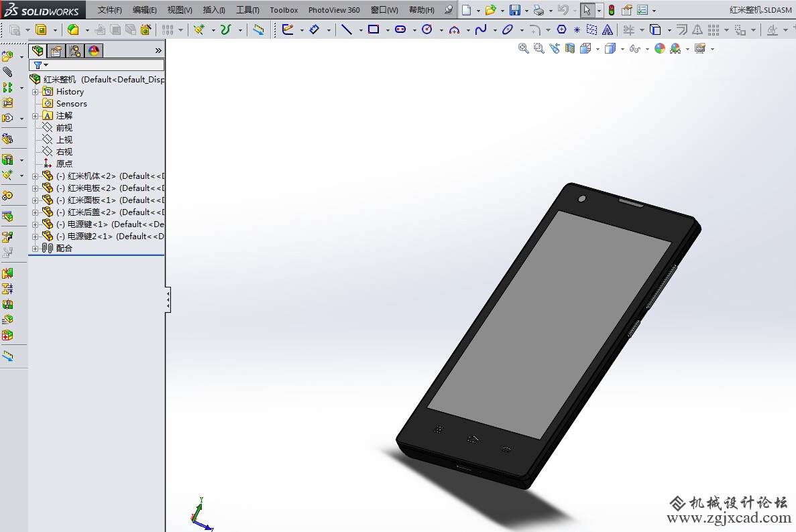Open the PhotoView 360 menu
Viewport: 796px width, 532px height.
tap(334, 9)
